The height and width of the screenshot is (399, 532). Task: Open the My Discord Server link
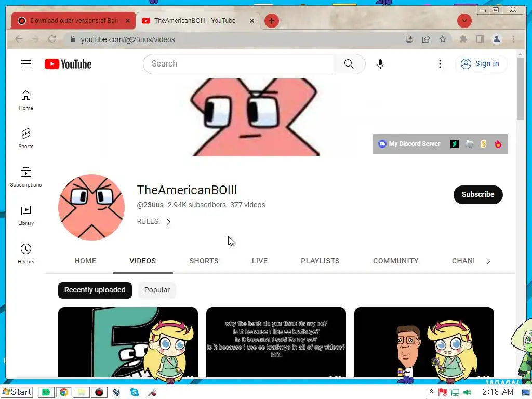pos(409,144)
